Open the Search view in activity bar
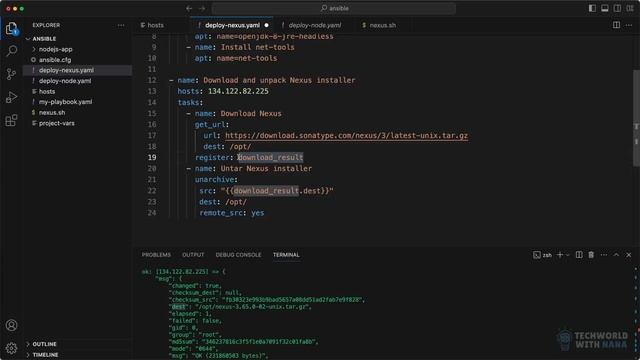Screen dimensions: 640x360 [x=11, y=51]
